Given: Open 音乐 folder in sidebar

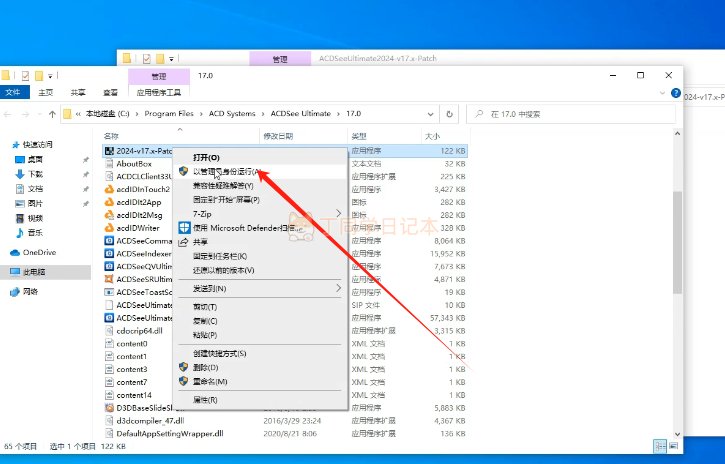Looking at the screenshot, I should pyautogui.click(x=35, y=232).
